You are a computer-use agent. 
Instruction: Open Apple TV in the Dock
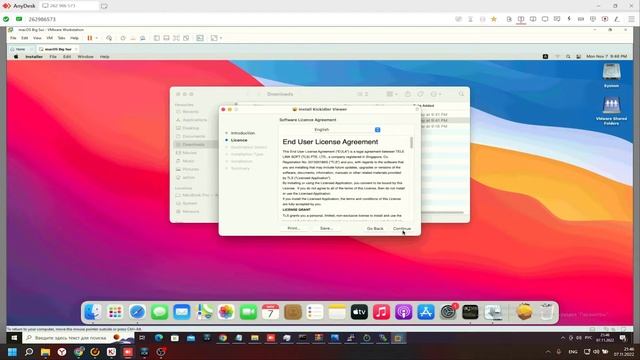pos(359,312)
